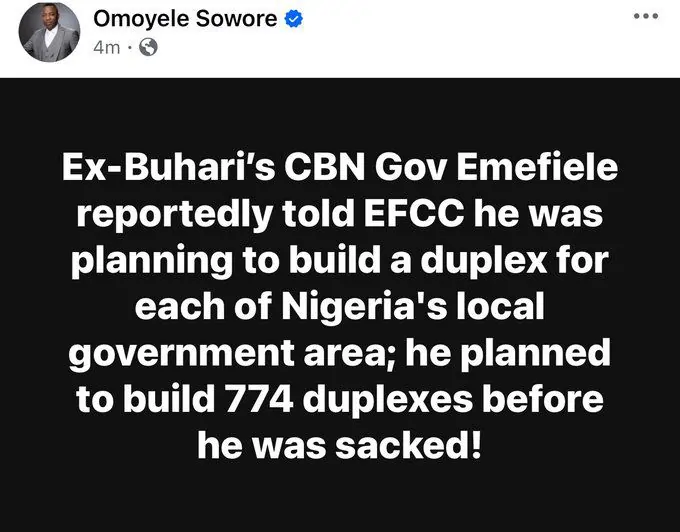Click the first line starting 'Ex-Buhari's CBN'

(340, 173)
